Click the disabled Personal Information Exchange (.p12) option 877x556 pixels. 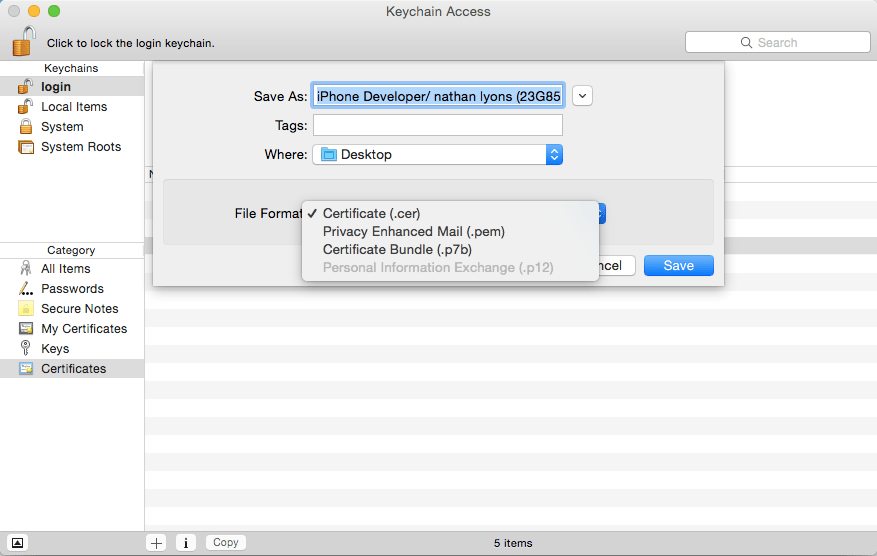click(x=438, y=267)
